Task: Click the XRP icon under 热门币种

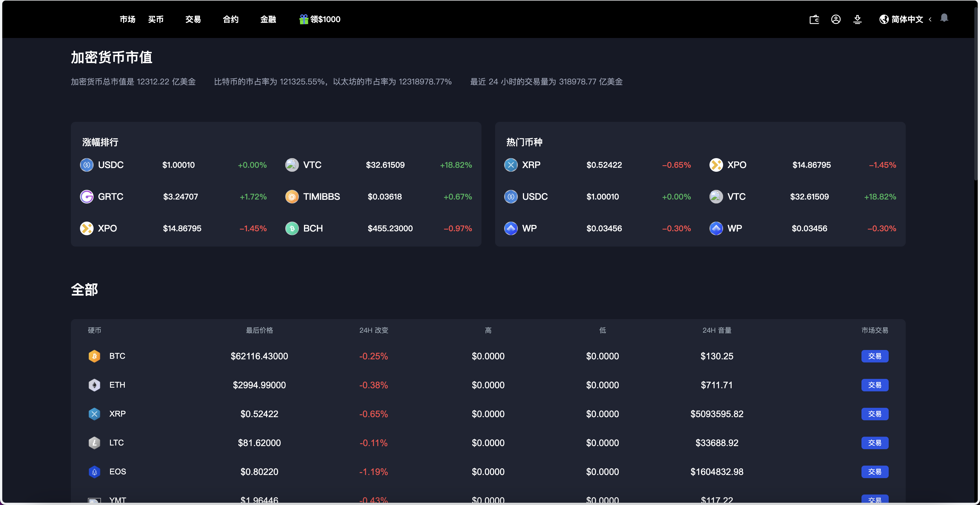Action: [511, 165]
